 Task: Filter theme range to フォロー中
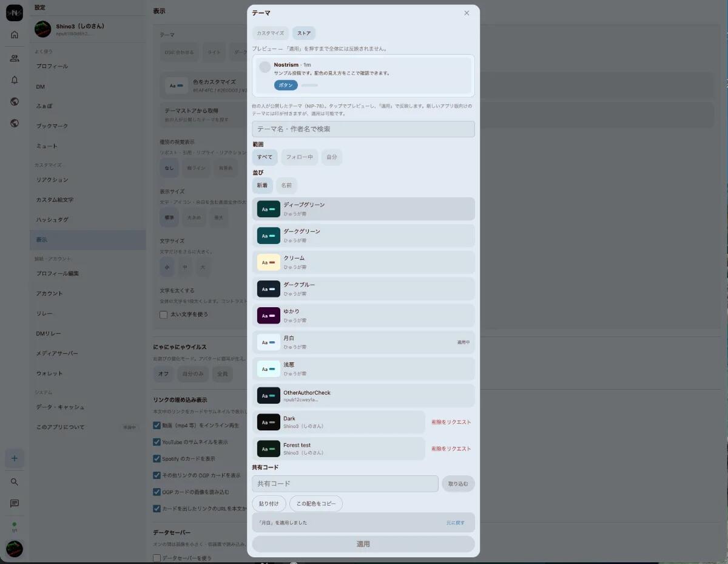(300, 157)
